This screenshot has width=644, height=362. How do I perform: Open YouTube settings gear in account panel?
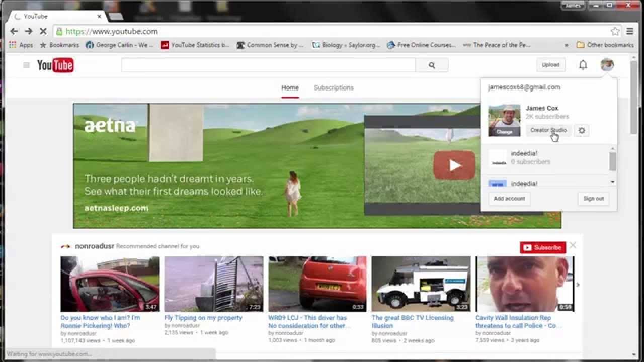coord(582,130)
